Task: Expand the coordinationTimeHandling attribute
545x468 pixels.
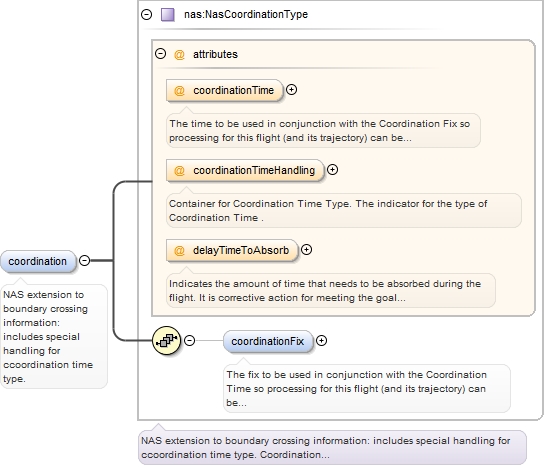Action: (332, 170)
